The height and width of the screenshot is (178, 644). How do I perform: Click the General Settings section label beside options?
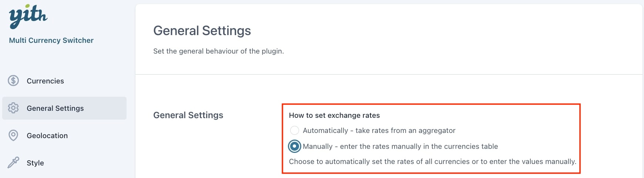tap(188, 115)
